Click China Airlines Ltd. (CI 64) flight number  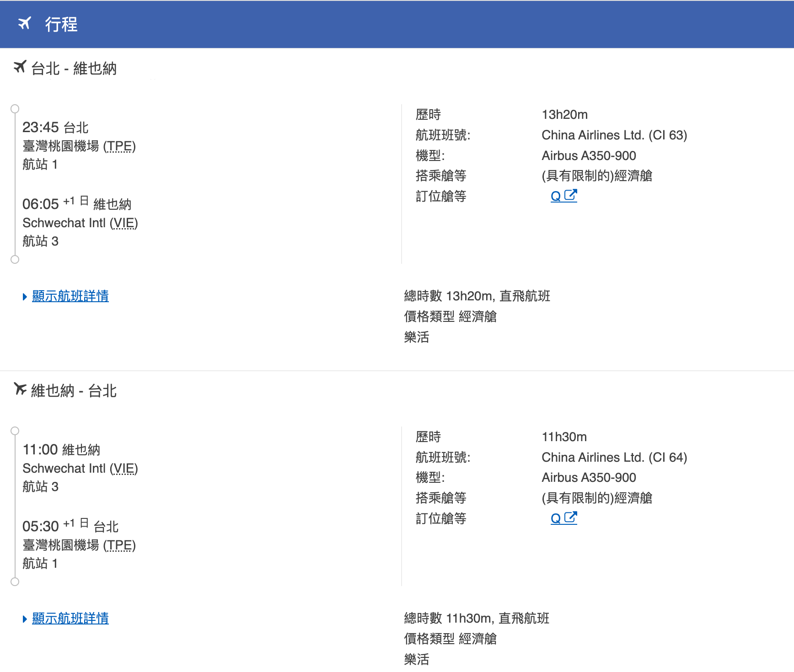pos(614,458)
